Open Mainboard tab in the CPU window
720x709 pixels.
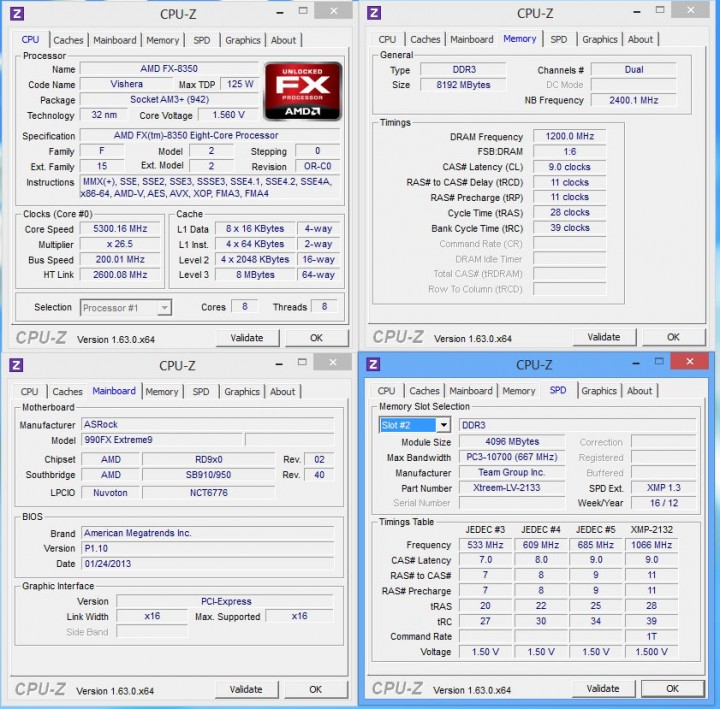pos(115,40)
